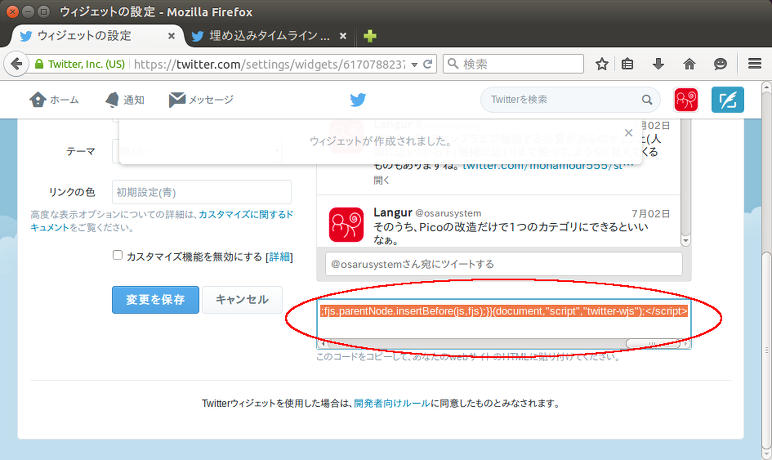Open the 開発者向けルール link
This screenshot has width=772, height=460.
(392, 403)
